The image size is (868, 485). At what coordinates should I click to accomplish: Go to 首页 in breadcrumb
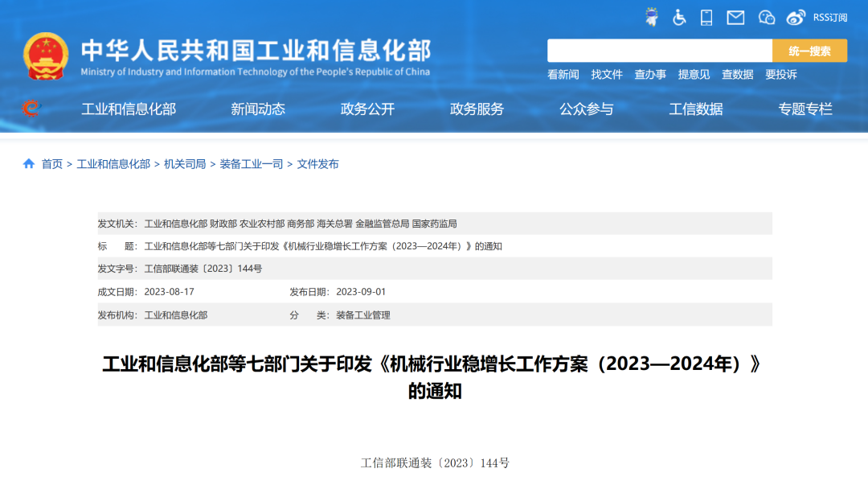[x=52, y=164]
